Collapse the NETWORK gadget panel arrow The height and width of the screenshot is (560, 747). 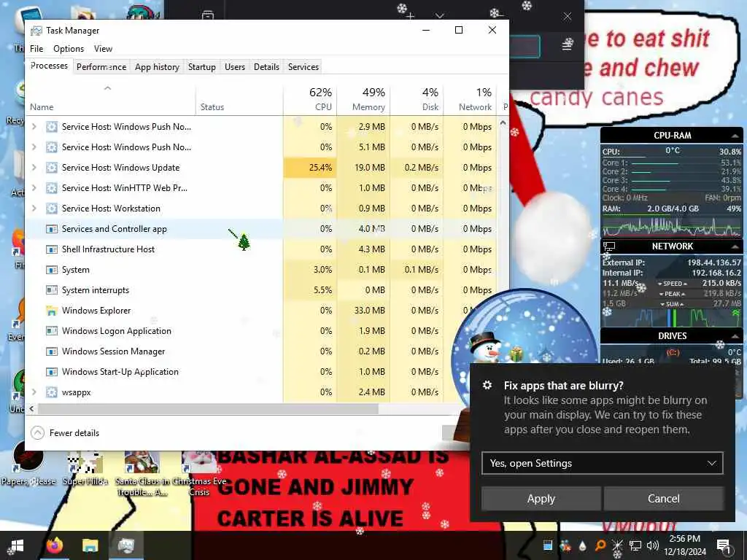[735, 246]
